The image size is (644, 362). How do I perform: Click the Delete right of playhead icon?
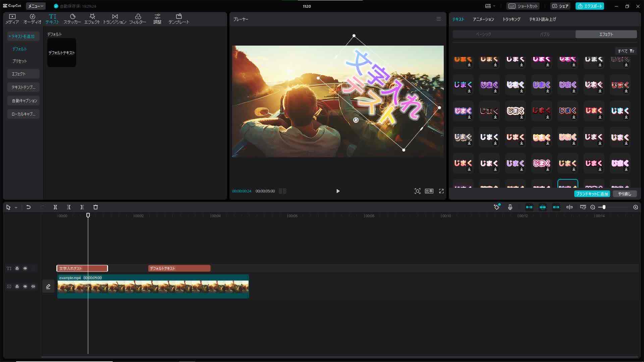pos(82,207)
